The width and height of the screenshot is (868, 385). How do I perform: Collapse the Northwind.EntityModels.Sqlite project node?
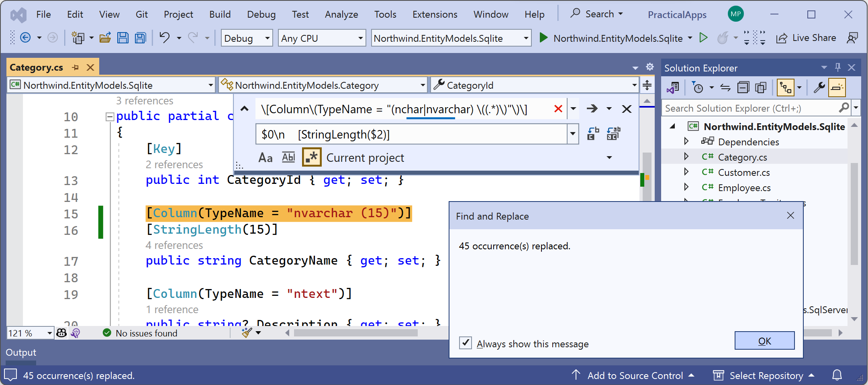tap(672, 126)
